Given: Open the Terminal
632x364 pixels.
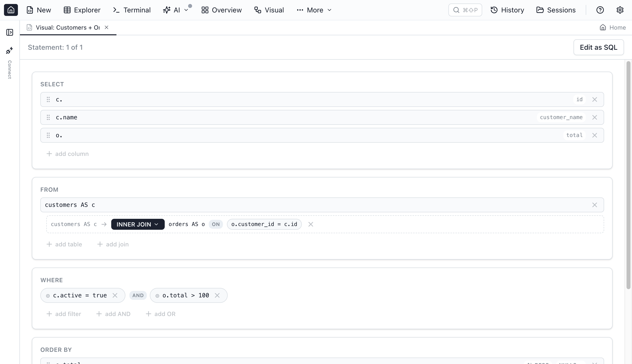Looking at the screenshot, I should coord(132,10).
